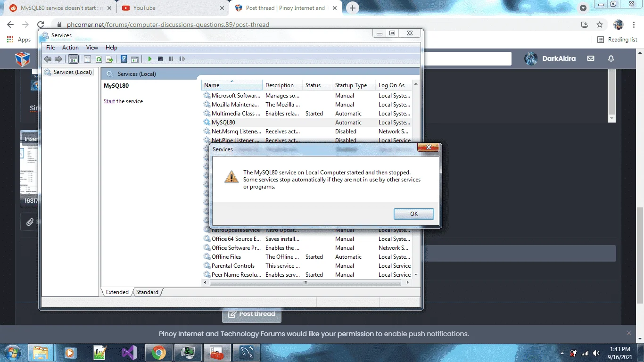Click the horizontal scrollbar right arrow in Services

[408, 283]
